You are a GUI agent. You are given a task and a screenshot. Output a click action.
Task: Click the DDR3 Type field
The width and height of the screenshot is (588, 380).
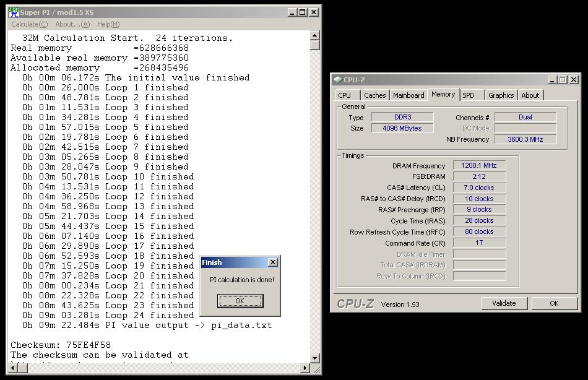click(402, 117)
